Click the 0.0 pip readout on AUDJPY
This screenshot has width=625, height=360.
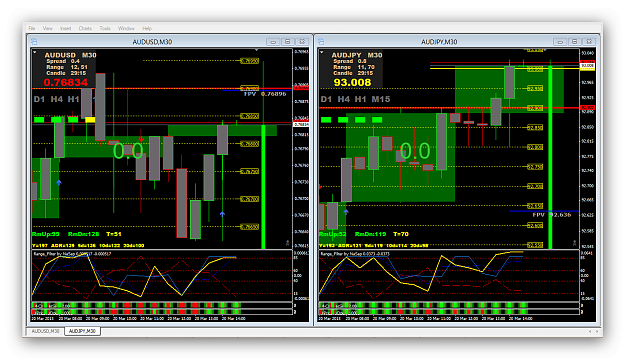click(x=415, y=151)
